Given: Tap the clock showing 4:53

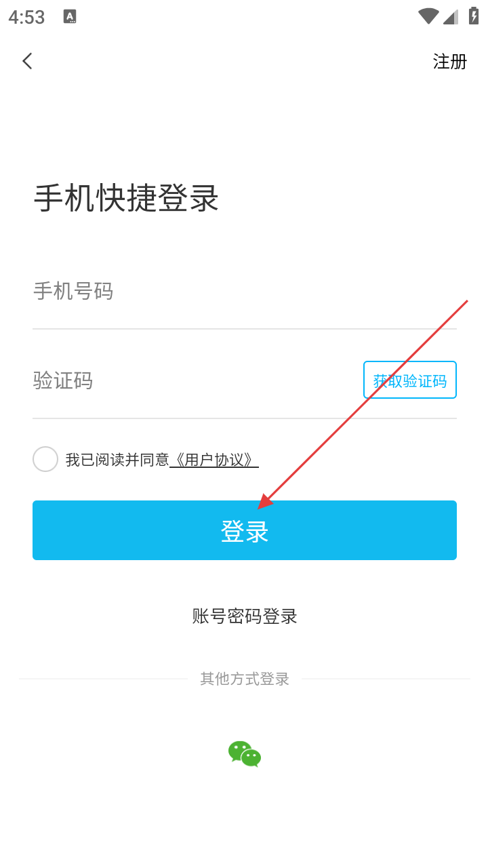Looking at the screenshot, I should pos(26,18).
